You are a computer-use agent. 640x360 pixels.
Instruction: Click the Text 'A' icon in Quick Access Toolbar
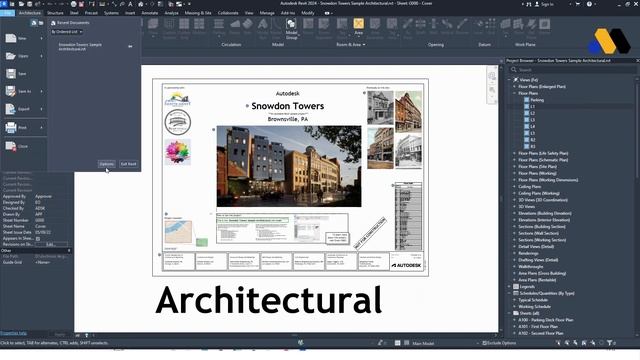tap(130, 4)
